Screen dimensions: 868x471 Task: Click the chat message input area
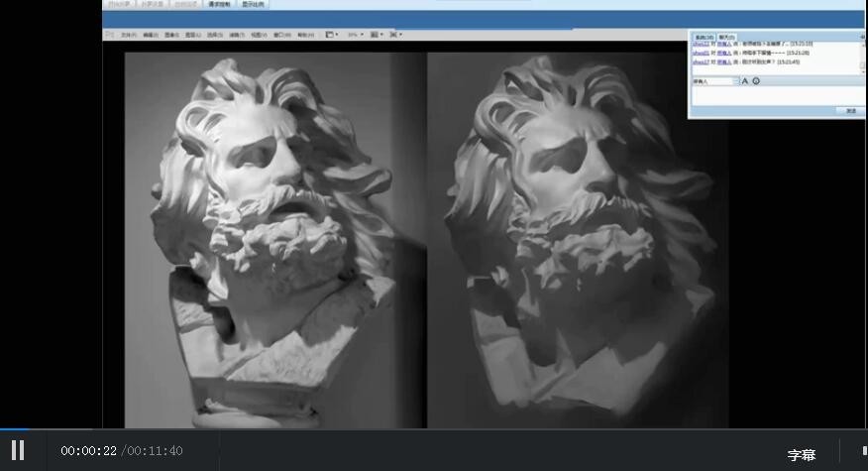tap(778, 96)
